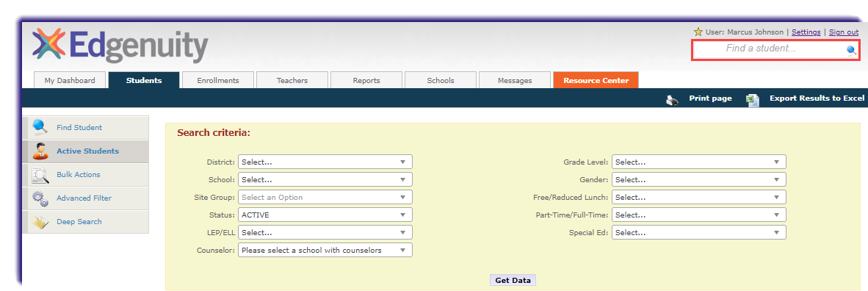
Task: Open the Special Ed dropdown
Action: (698, 232)
